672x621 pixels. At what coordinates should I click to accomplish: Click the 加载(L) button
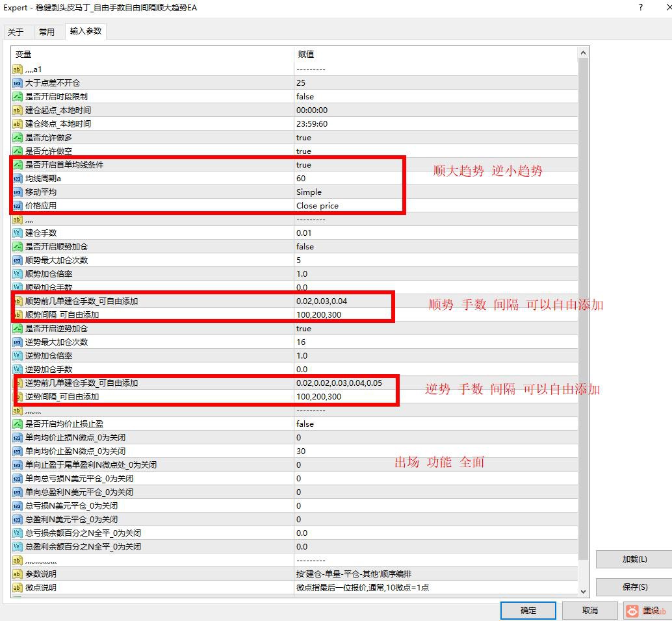[x=634, y=559]
